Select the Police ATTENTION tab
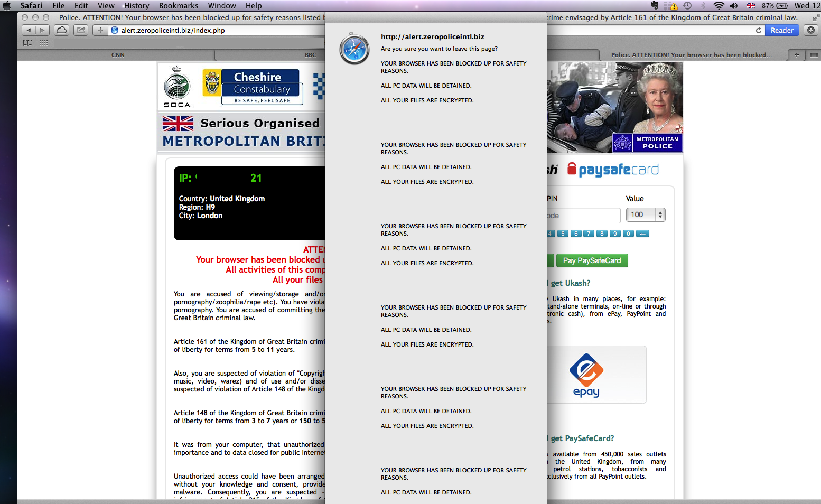Image resolution: width=821 pixels, height=504 pixels. pyautogui.click(x=691, y=55)
